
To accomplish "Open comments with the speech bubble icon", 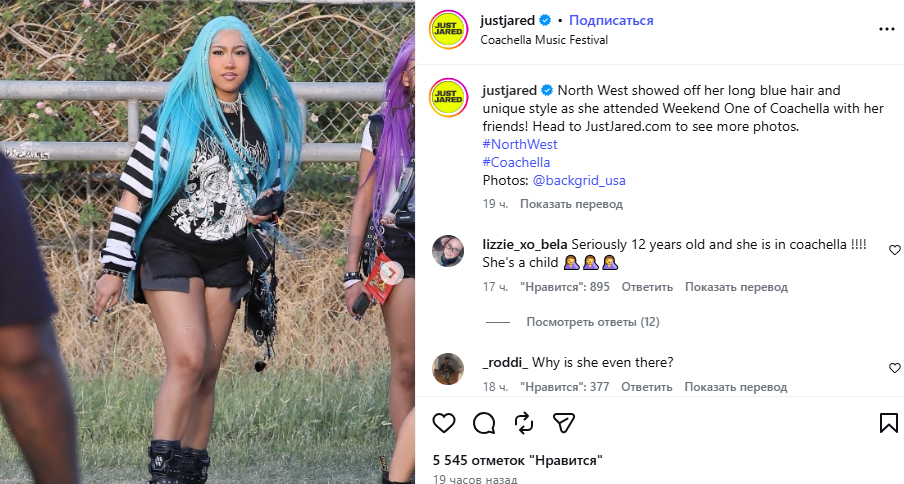I will tap(484, 424).
